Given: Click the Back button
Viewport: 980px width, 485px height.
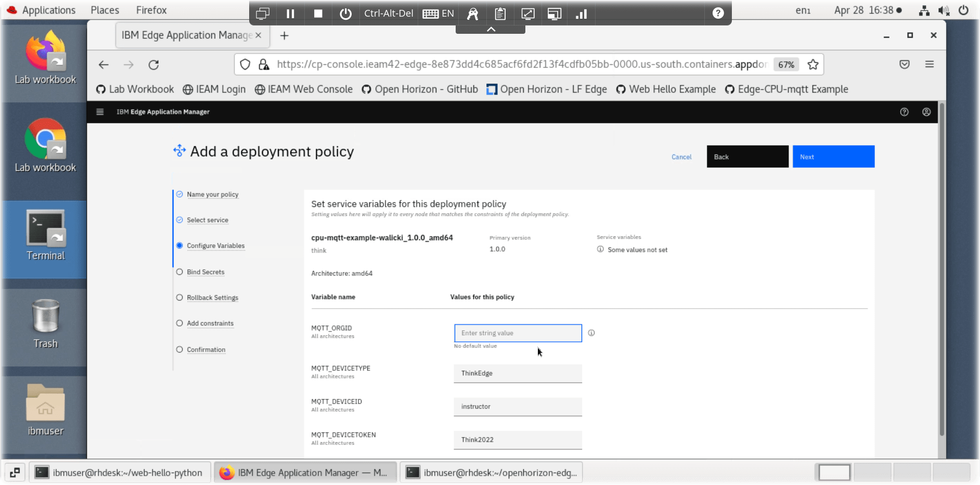Looking at the screenshot, I should (747, 156).
